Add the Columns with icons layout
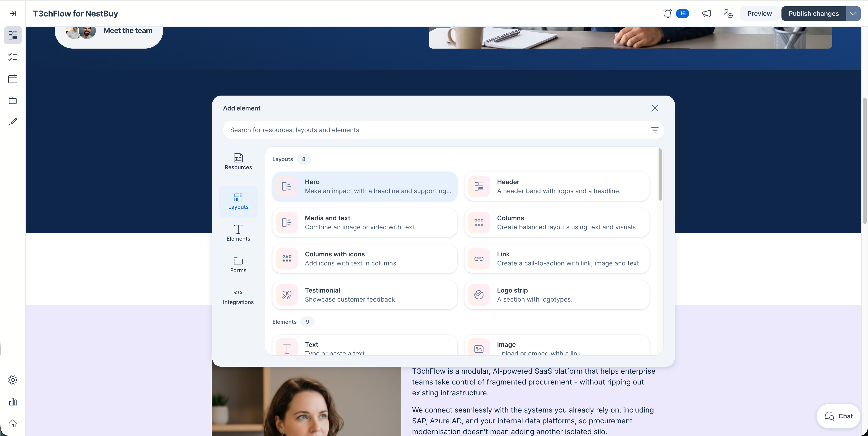 tap(365, 258)
